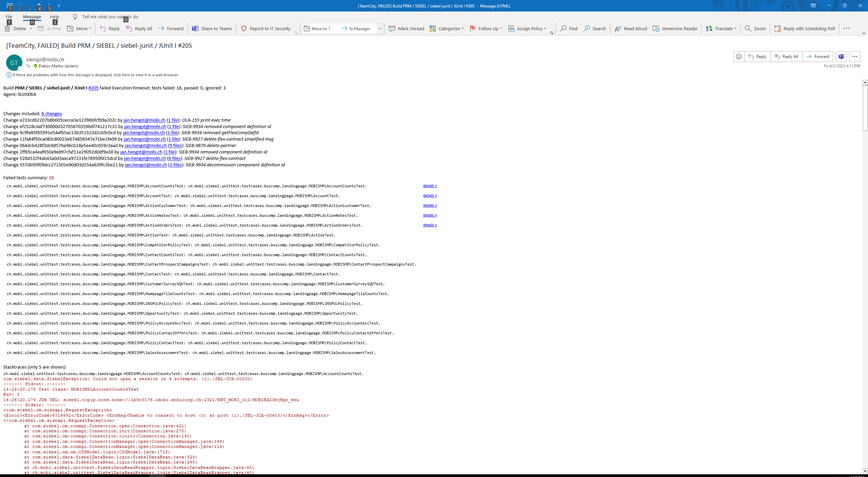Open the Assign Policy dropdown
The width and height of the screenshot is (868, 477).
[527, 28]
